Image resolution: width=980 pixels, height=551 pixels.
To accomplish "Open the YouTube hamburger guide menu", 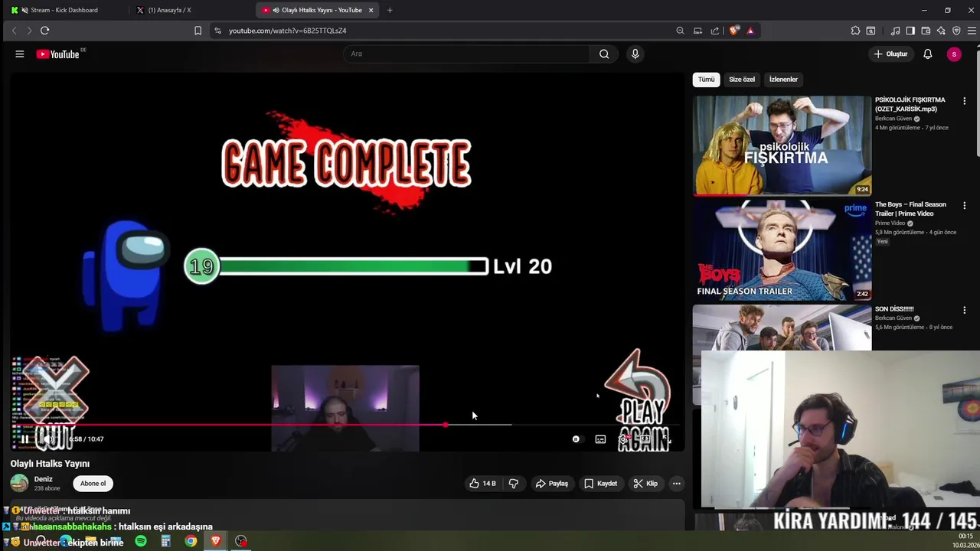I will [x=20, y=54].
